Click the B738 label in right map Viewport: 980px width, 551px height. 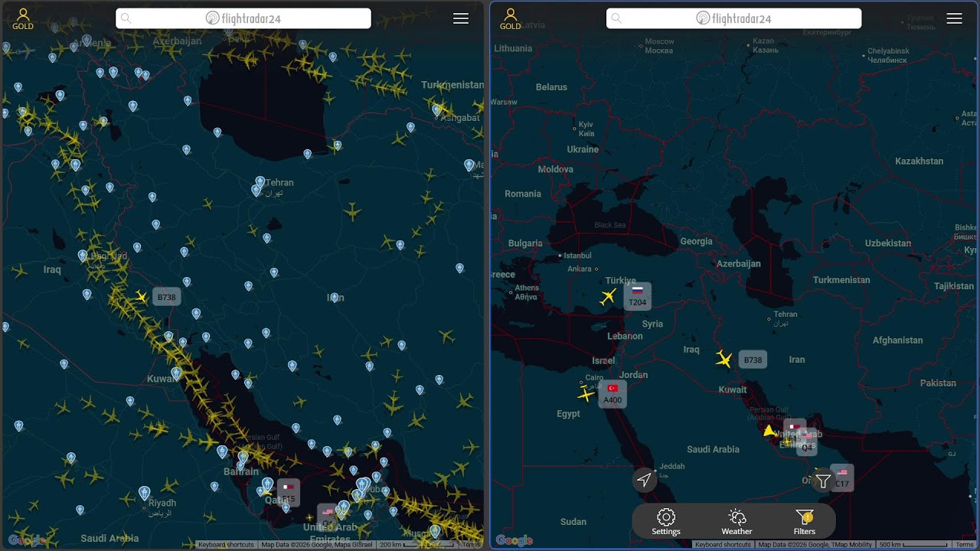pyautogui.click(x=753, y=360)
